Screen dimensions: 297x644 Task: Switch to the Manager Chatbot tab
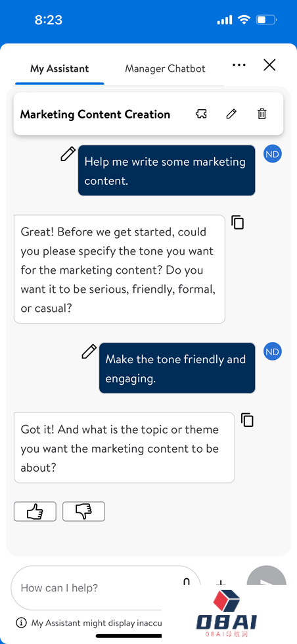tap(165, 68)
